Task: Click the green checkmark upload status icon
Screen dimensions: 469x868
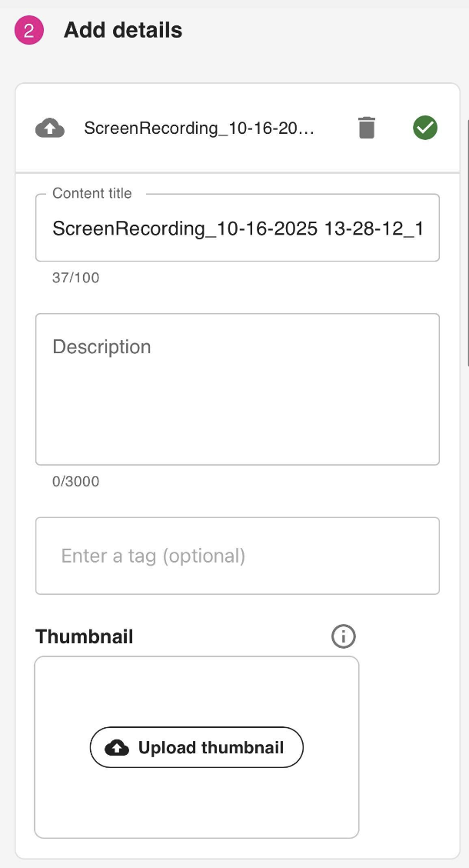Action: click(x=424, y=128)
